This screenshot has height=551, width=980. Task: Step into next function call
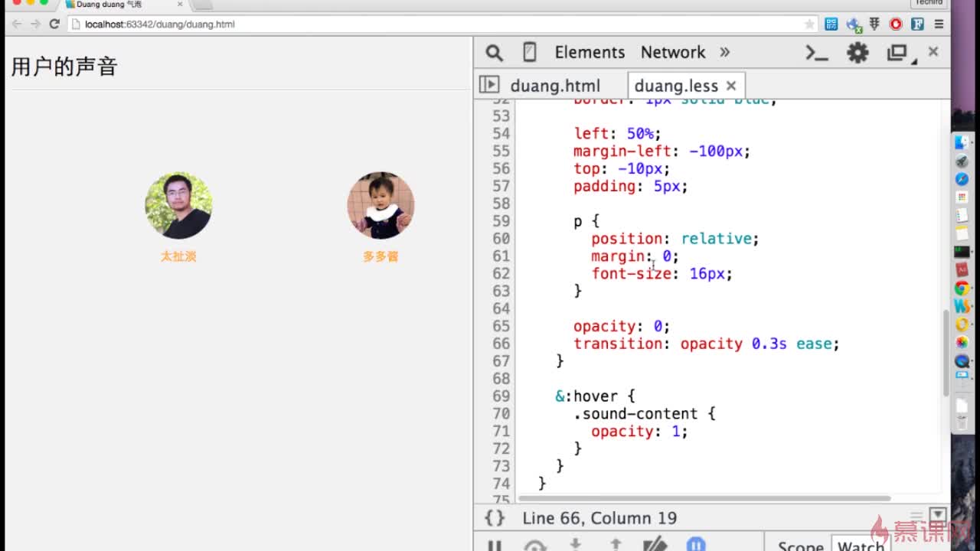(x=575, y=545)
